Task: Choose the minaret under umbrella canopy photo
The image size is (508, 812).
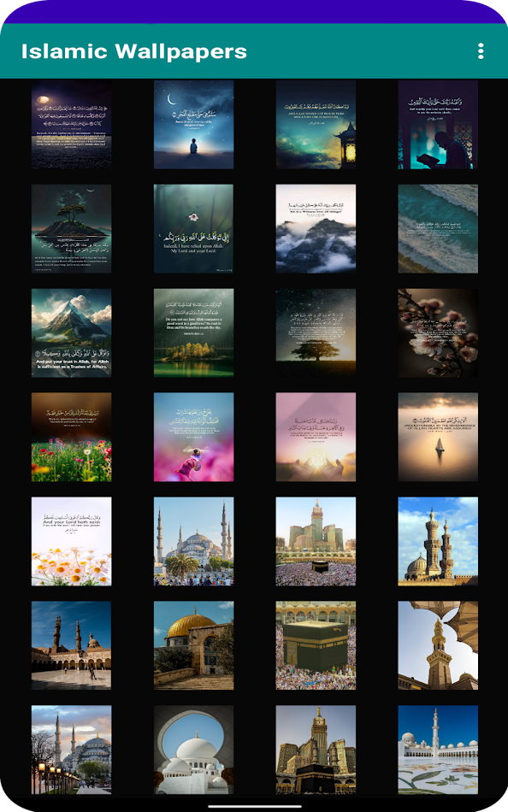Action: point(438,646)
